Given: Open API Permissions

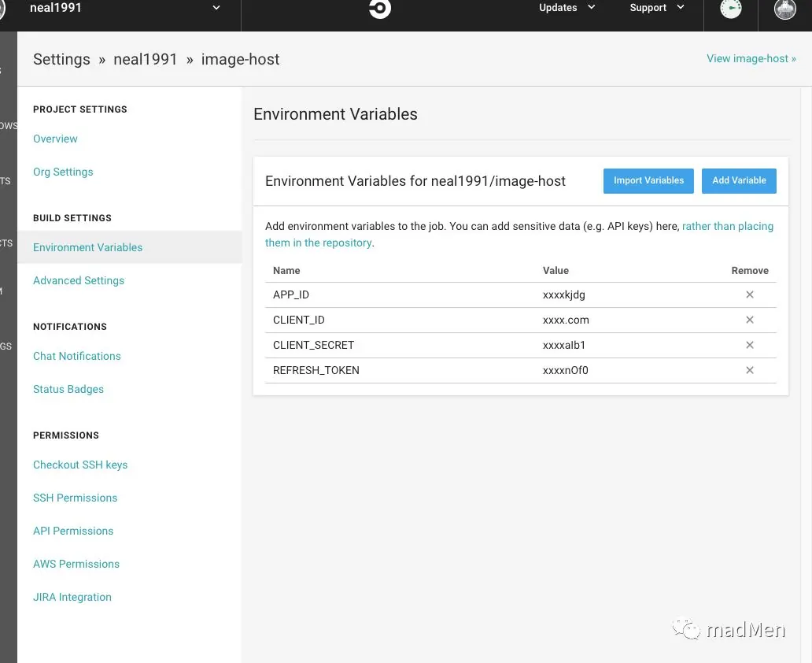Looking at the screenshot, I should pyautogui.click(x=73, y=531).
